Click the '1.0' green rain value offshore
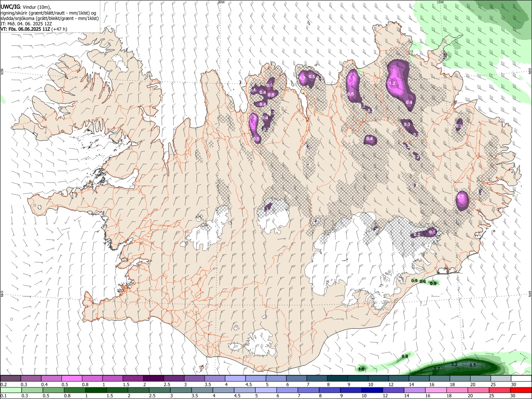532x399 pixels. 361,369
